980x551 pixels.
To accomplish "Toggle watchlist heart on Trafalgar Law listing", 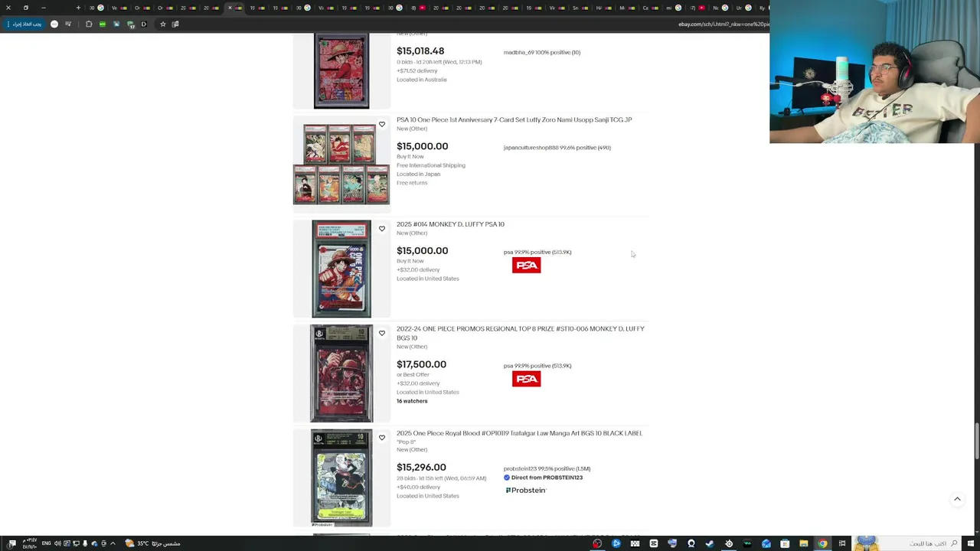I will 382,438.
